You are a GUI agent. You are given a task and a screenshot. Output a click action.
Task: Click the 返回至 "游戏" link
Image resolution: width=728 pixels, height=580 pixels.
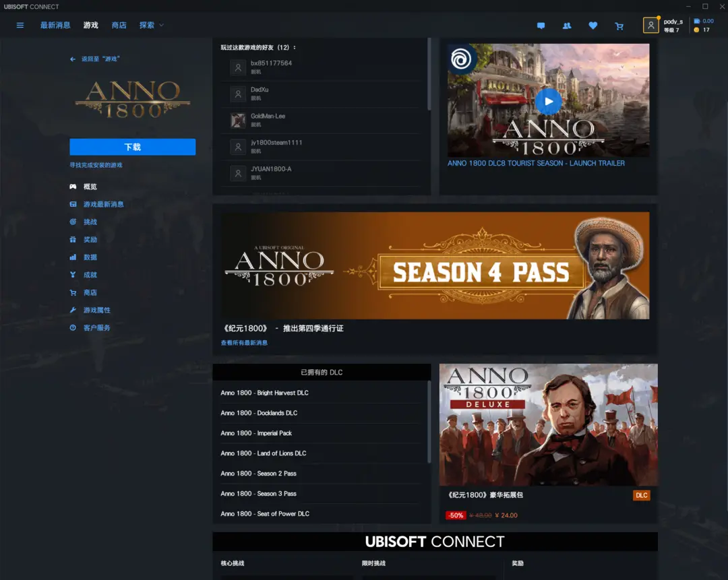[x=100, y=59]
